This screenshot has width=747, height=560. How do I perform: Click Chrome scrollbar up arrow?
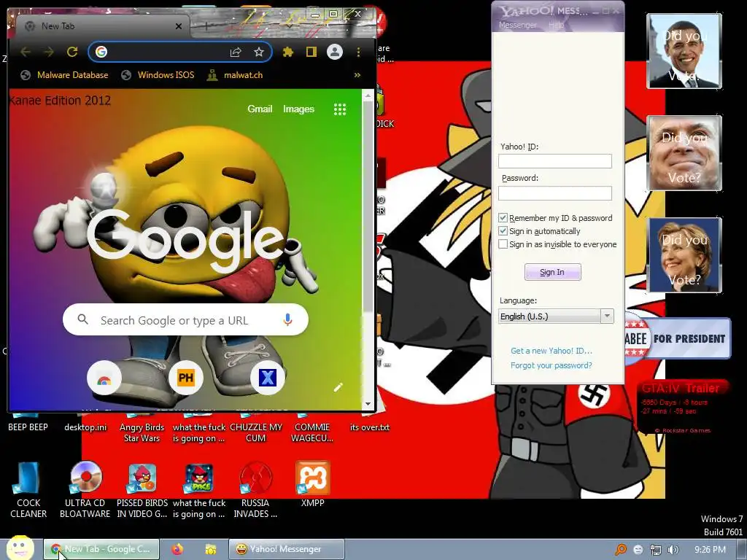[368, 96]
